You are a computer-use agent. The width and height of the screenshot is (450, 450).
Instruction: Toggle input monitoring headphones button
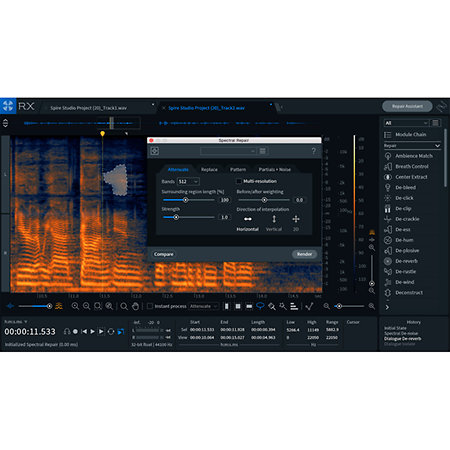coord(67,332)
